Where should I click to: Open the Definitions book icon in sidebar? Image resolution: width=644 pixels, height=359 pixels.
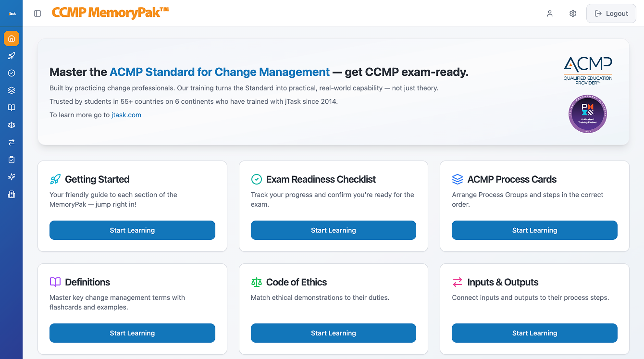coord(12,108)
